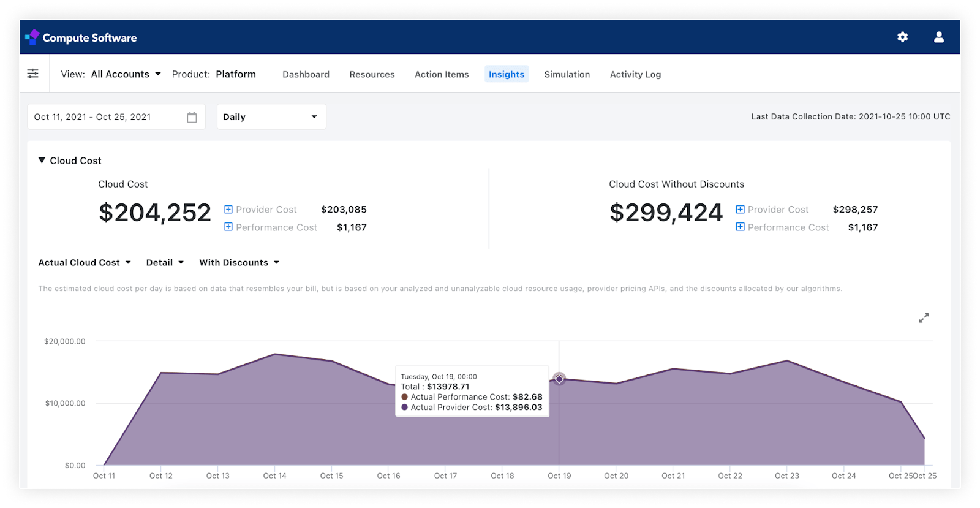Click the date range field Oct 11 - Oct 25
Viewport: 980px width, 508px height.
point(116,117)
